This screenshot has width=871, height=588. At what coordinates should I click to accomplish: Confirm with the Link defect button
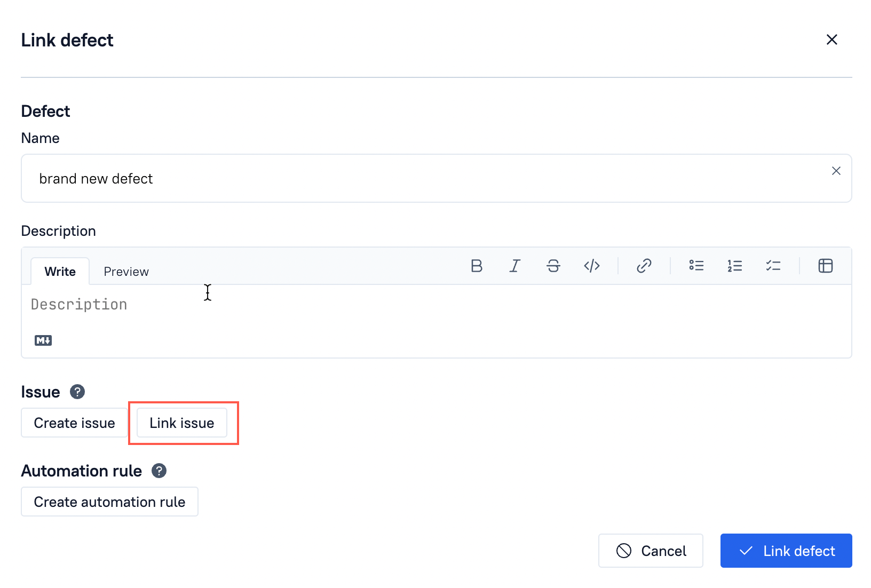(x=786, y=551)
